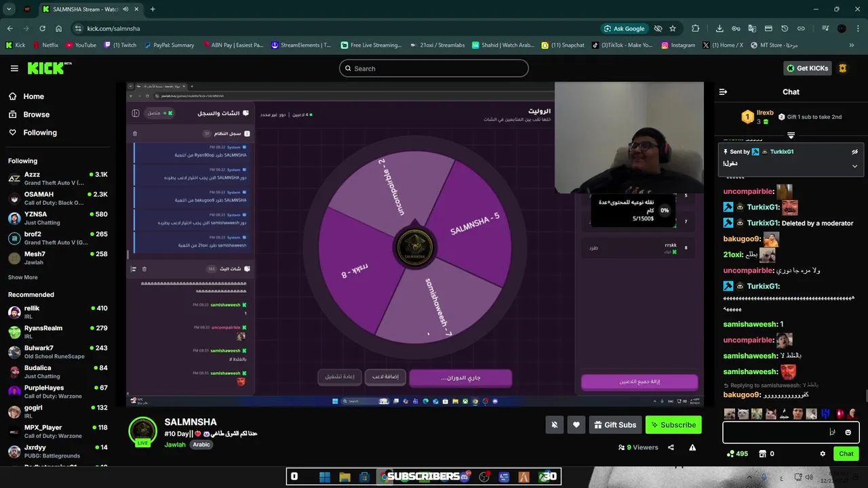The height and width of the screenshot is (488, 868).
Task: View the 495 channel points balance
Action: 736,454
